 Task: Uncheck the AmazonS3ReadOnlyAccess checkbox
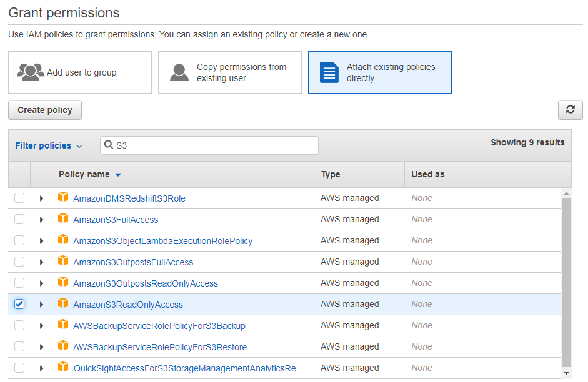(x=19, y=304)
